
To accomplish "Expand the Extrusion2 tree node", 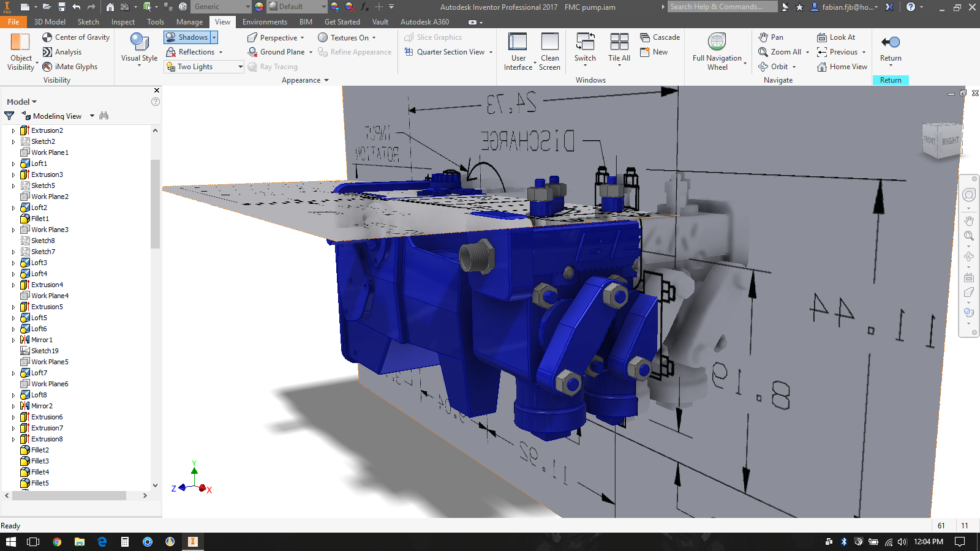I will pyautogui.click(x=13, y=130).
